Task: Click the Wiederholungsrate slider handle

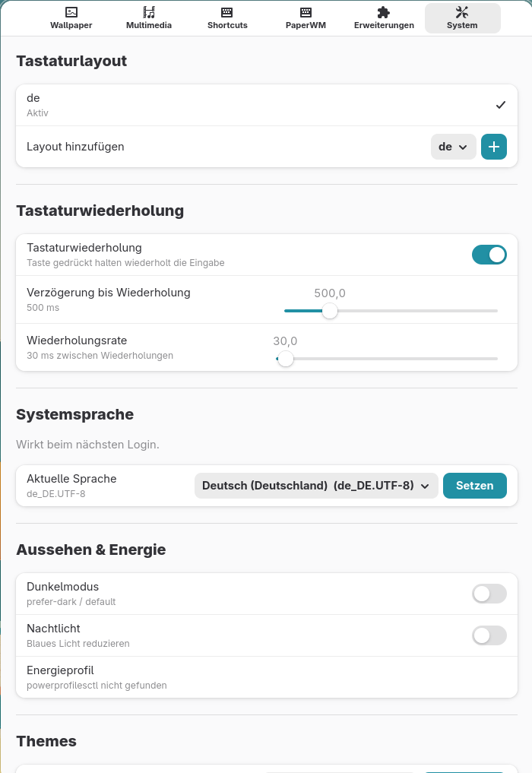Action: tap(286, 359)
